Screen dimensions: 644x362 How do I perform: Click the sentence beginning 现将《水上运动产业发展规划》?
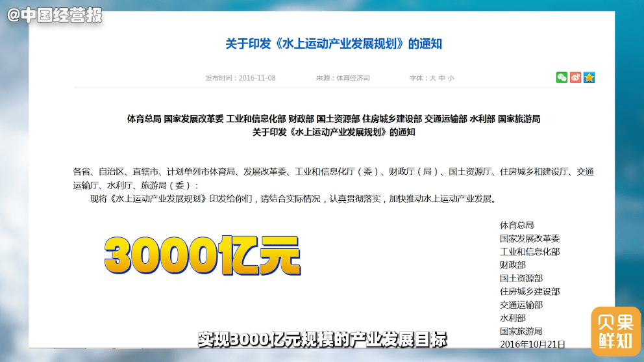pyautogui.click(x=292, y=199)
